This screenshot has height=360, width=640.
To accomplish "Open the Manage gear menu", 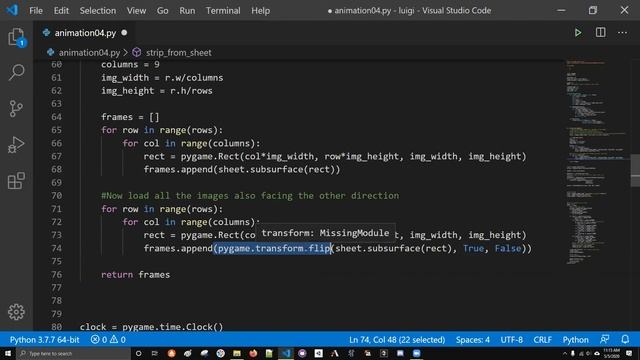I will point(16,312).
